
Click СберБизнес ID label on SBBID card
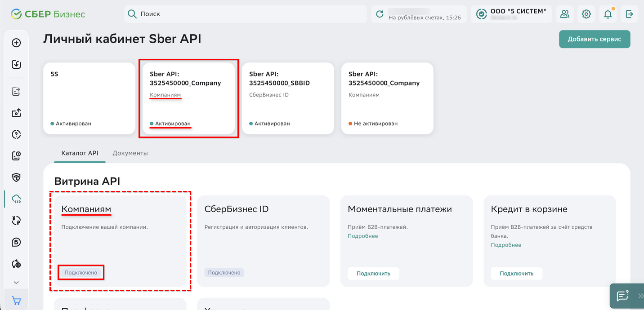(x=269, y=95)
